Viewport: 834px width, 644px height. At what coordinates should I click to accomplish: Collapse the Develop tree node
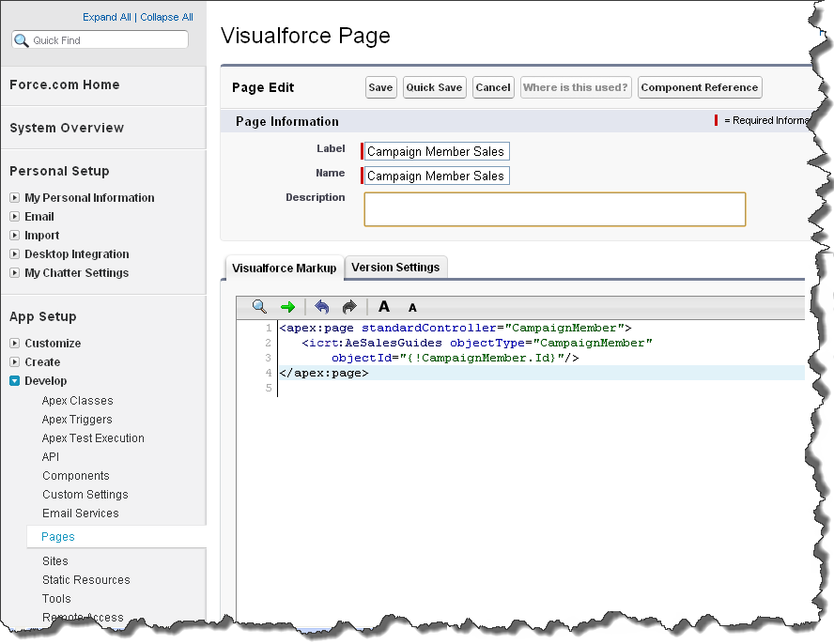(x=15, y=381)
